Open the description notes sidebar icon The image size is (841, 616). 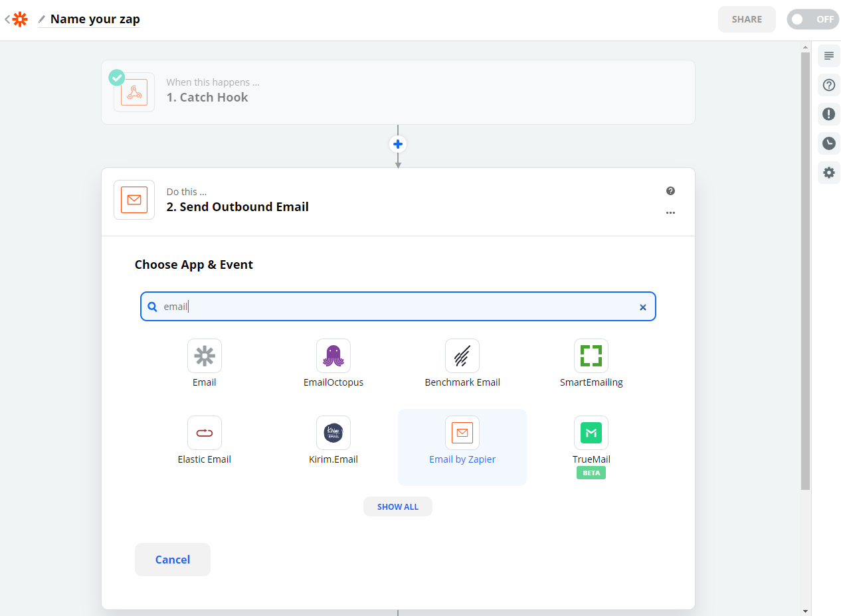point(828,56)
